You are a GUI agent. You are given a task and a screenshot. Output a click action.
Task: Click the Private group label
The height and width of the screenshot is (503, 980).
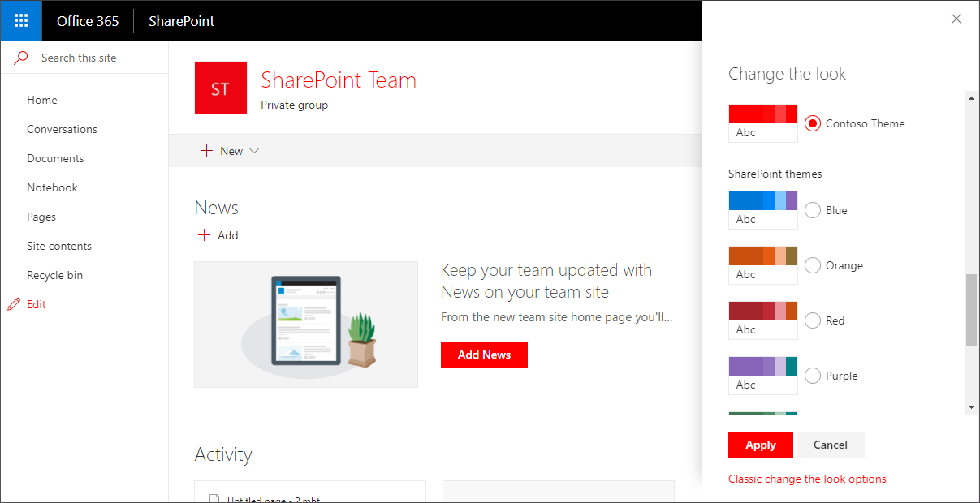[x=295, y=105]
